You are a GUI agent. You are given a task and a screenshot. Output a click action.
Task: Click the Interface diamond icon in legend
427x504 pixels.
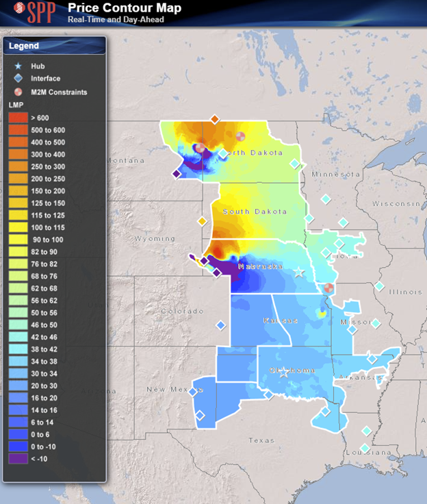(x=18, y=79)
